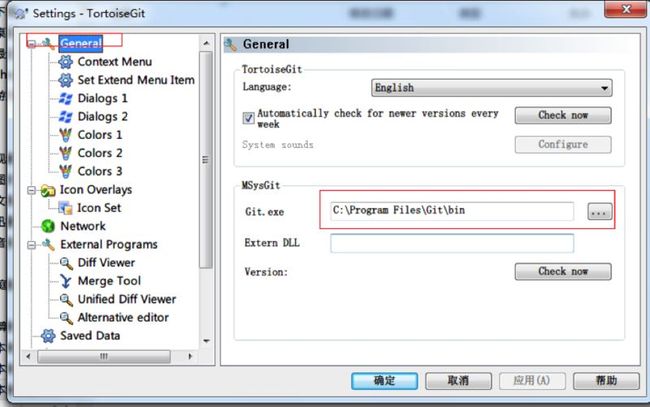Click the Dialogs 2 window icon
Viewport: 650px width, 407px height.
pos(65,116)
